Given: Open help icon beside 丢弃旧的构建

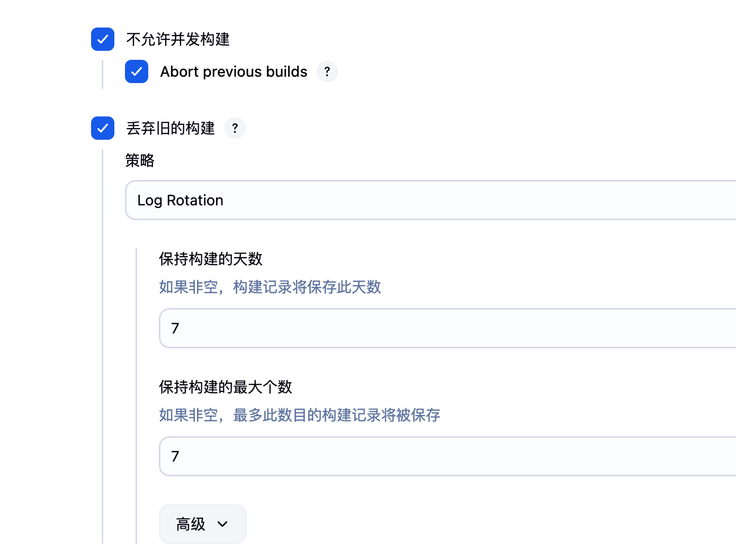Looking at the screenshot, I should pyautogui.click(x=235, y=128).
